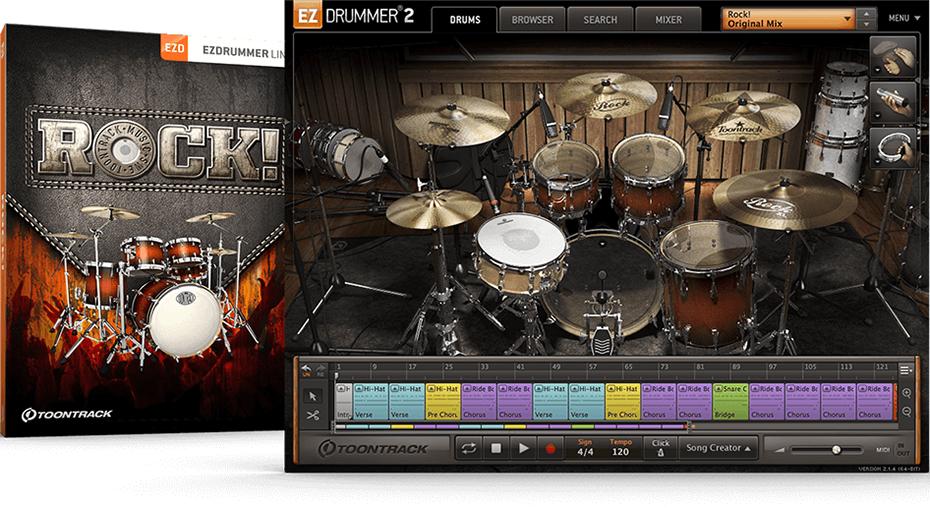
Task: Select the green Bridge song block
Action: 730,402
